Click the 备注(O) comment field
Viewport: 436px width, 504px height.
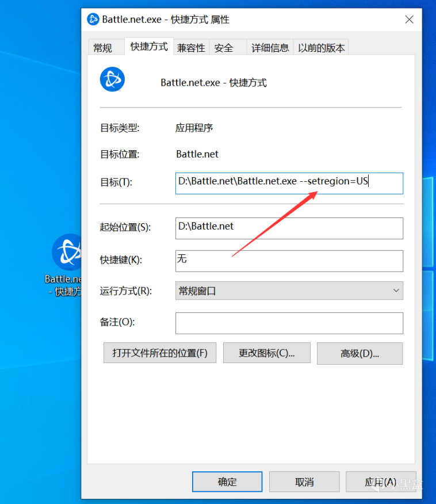[289, 323]
